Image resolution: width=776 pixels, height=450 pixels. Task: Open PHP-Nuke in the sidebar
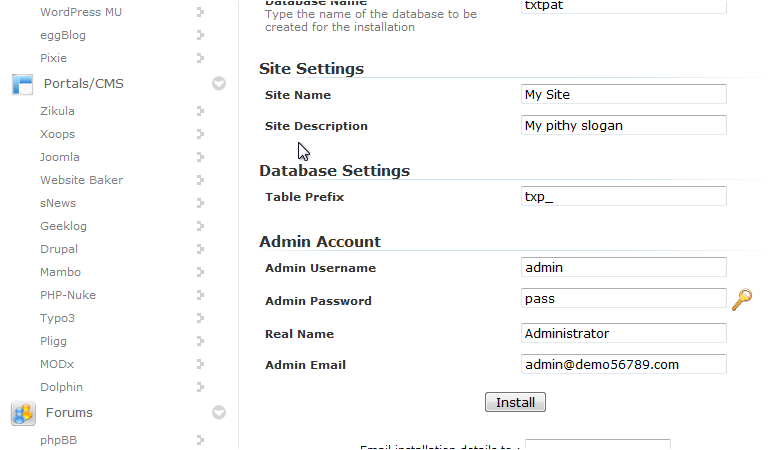(x=68, y=295)
